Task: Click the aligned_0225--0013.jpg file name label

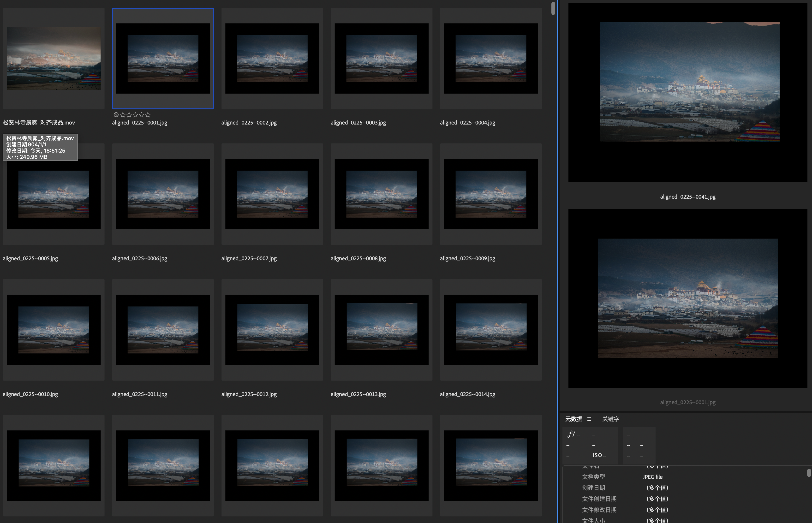Action: click(x=358, y=394)
